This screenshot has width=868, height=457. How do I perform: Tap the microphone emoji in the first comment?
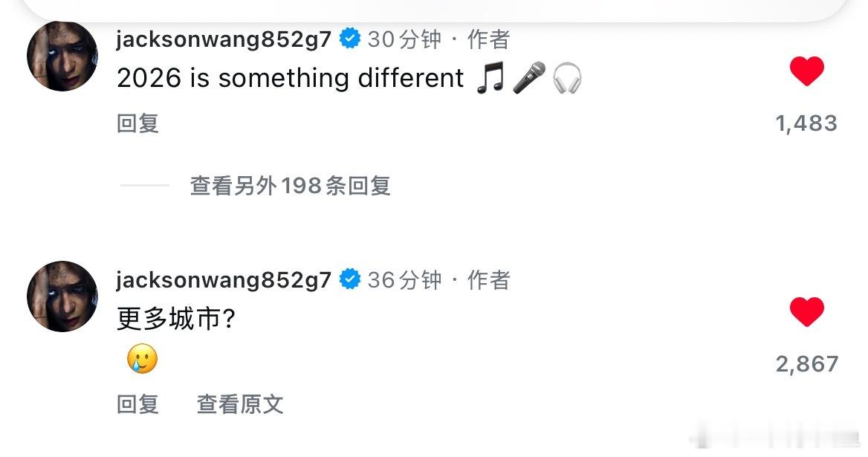coord(531,77)
